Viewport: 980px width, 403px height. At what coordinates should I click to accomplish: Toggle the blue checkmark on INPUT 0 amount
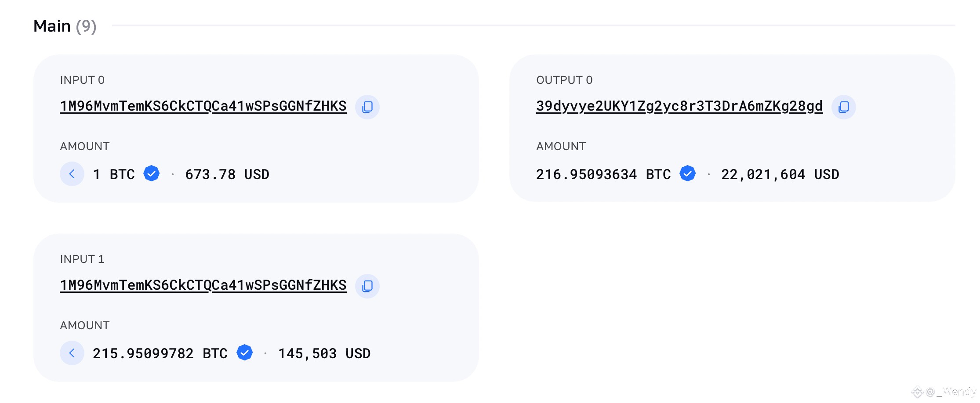click(151, 174)
